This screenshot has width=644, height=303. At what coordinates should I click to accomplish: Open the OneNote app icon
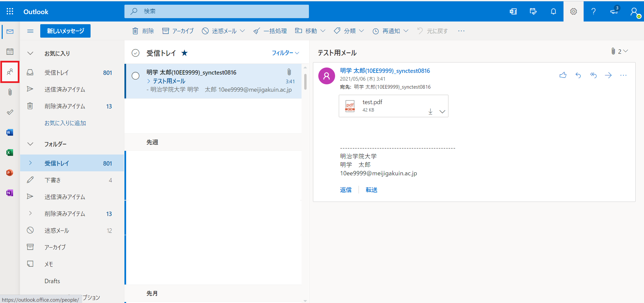[10, 193]
